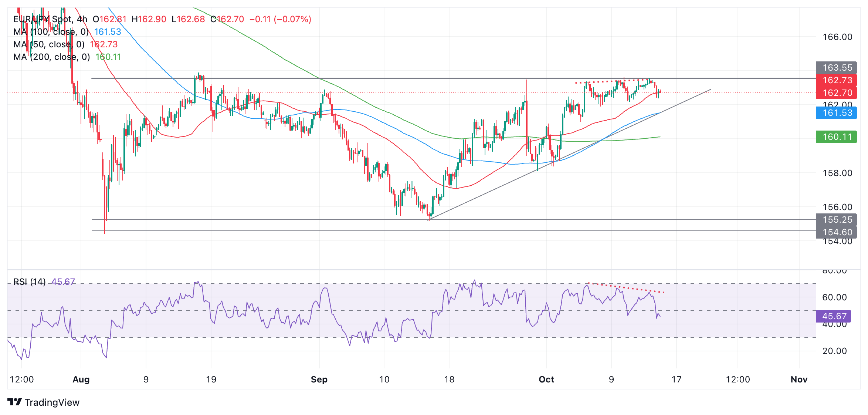Click the Oct date axis label
The height and width of the screenshot is (415, 868).
[546, 379]
